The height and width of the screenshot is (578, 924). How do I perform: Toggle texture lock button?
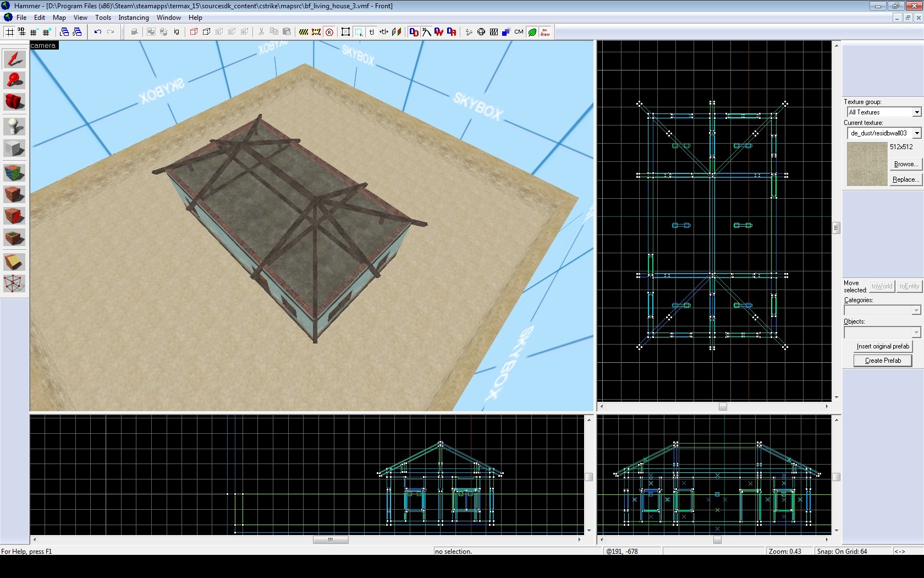(371, 32)
